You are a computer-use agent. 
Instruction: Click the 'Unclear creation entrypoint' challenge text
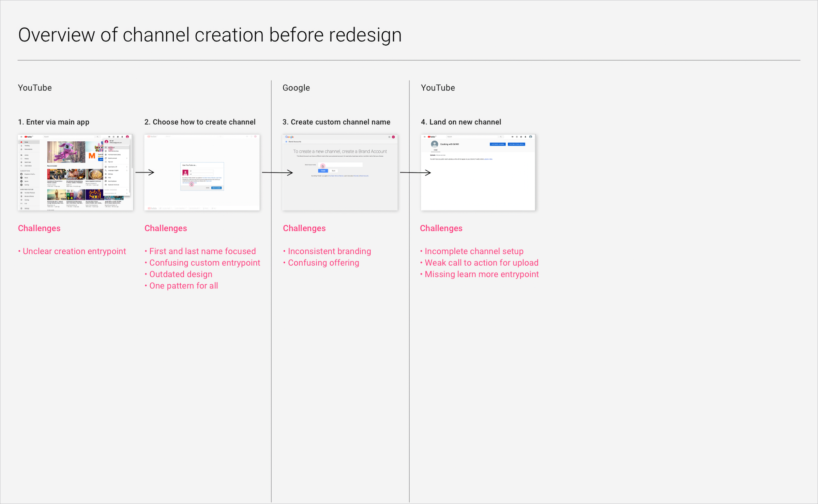[74, 251]
